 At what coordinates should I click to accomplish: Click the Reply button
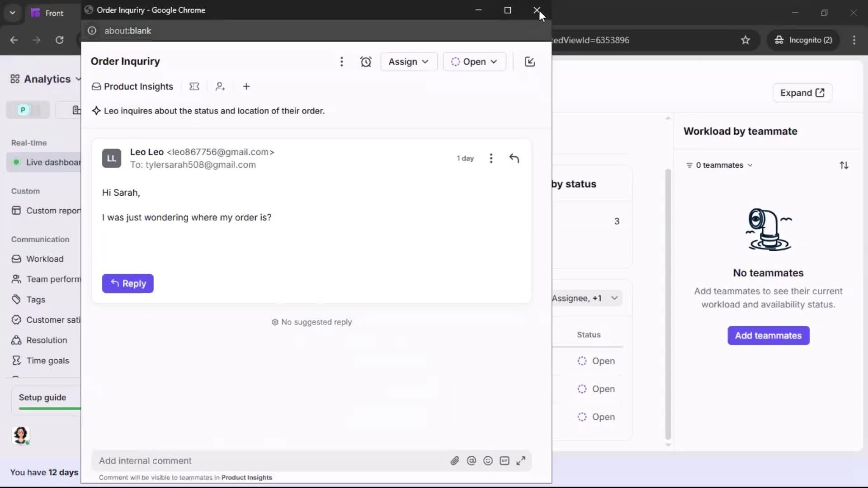coord(128,283)
